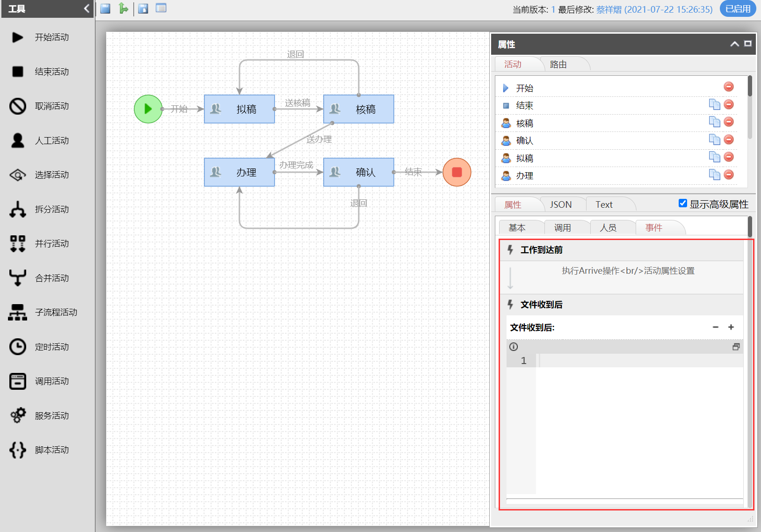761x532 pixels.
Task: Click the 已启用 status button
Action: point(738,8)
